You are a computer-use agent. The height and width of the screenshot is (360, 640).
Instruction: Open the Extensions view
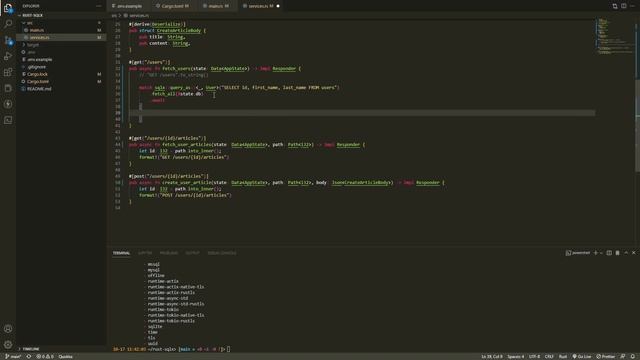pyautogui.click(x=8, y=72)
